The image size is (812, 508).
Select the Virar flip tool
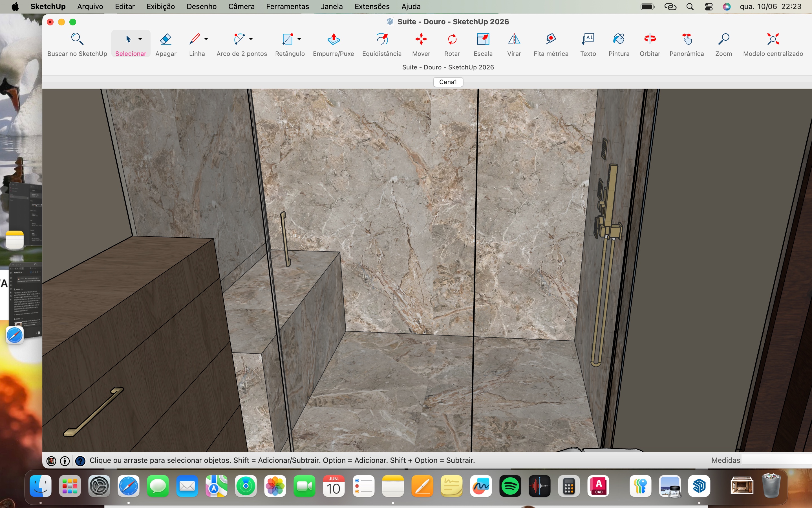[x=514, y=44]
